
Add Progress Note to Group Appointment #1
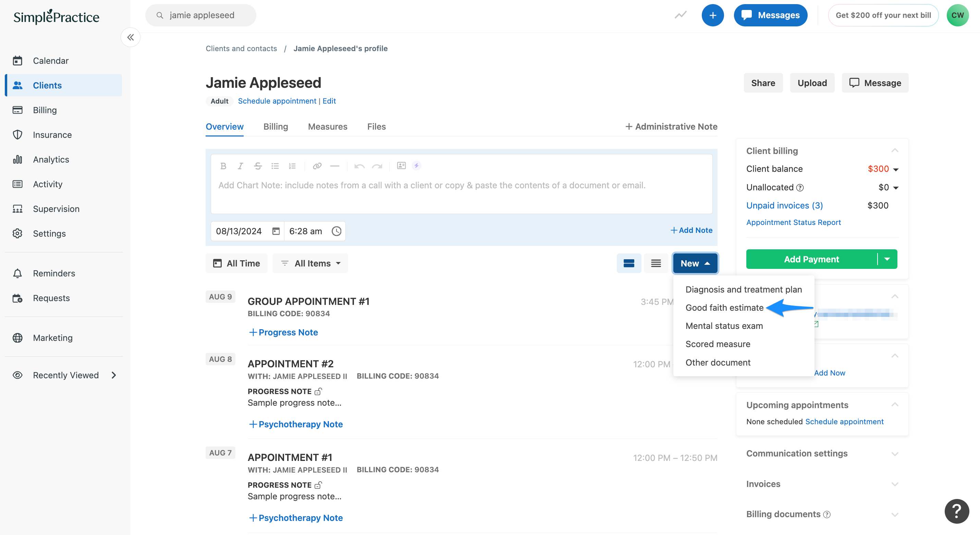(283, 332)
